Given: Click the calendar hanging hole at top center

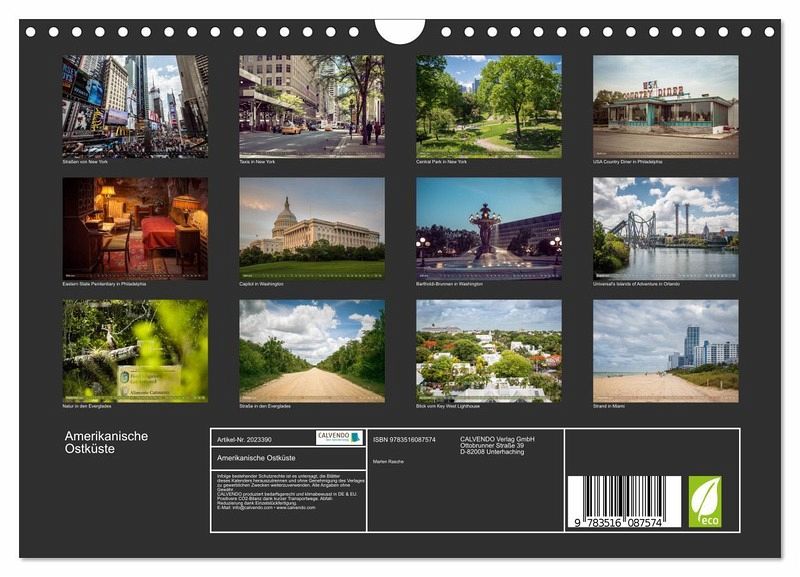Looking at the screenshot, I should (x=399, y=30).
